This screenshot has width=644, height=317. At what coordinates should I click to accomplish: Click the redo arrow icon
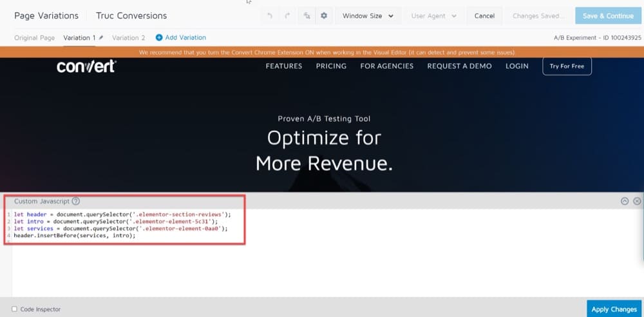tap(288, 16)
